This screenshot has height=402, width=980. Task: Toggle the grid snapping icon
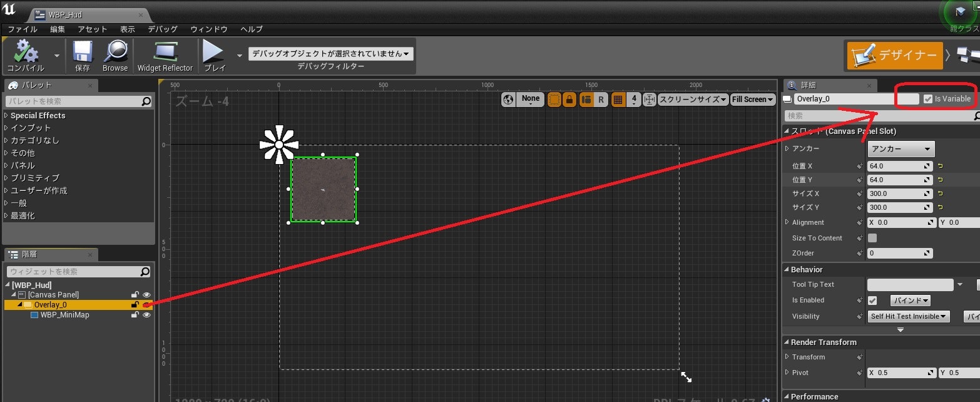click(x=618, y=99)
